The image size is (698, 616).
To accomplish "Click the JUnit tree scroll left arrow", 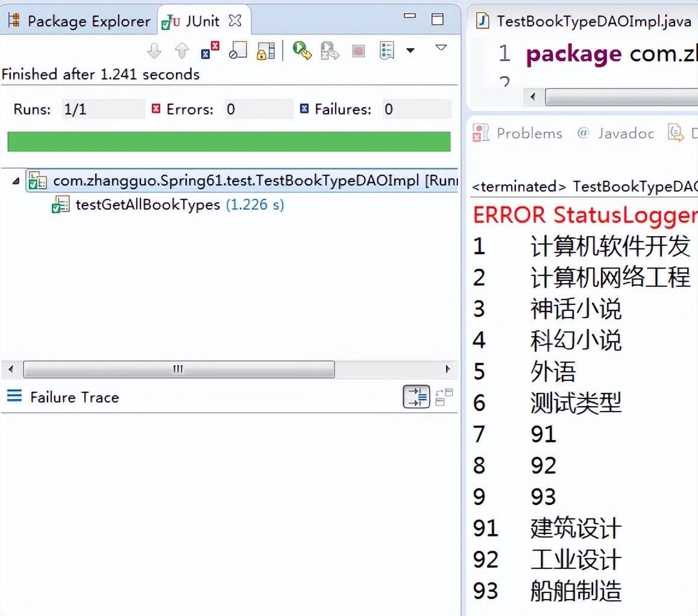I will tap(11, 369).
